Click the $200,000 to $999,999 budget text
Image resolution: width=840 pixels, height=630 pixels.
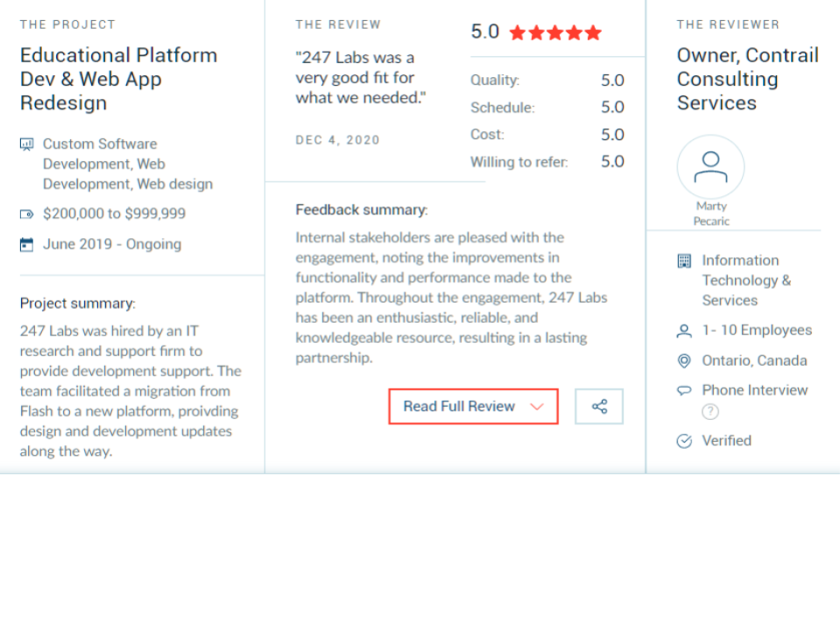pos(114,213)
